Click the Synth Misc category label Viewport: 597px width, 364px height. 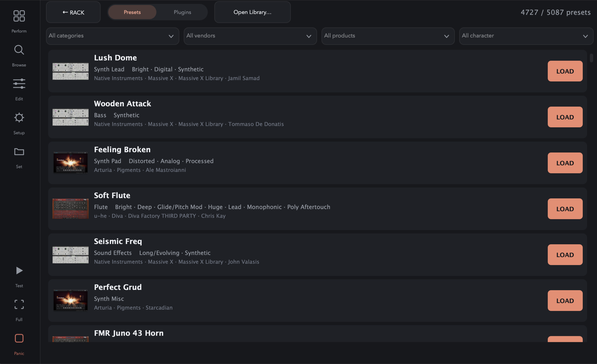(x=109, y=299)
